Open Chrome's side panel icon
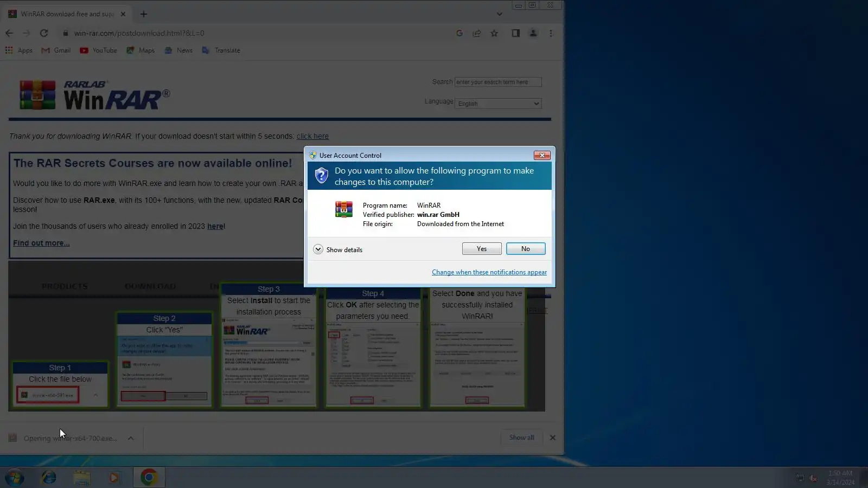868x488 pixels. (516, 33)
